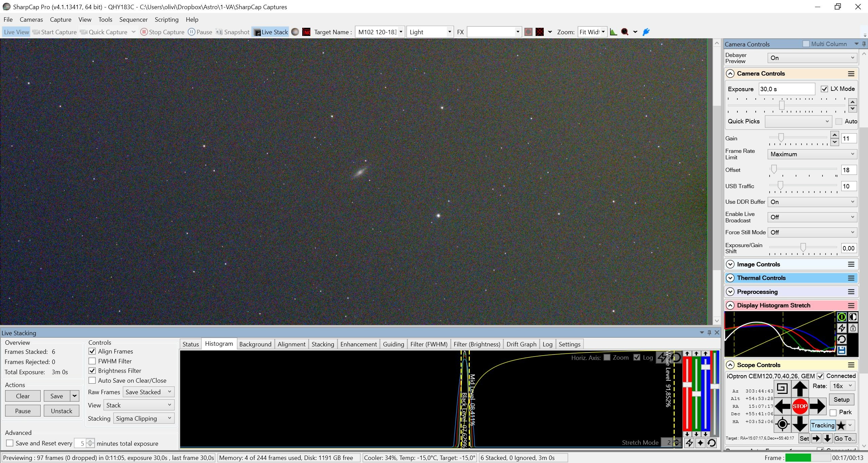The width and height of the screenshot is (868, 463).
Task: Uncheck the LX Mode checkbox
Action: 824,89
